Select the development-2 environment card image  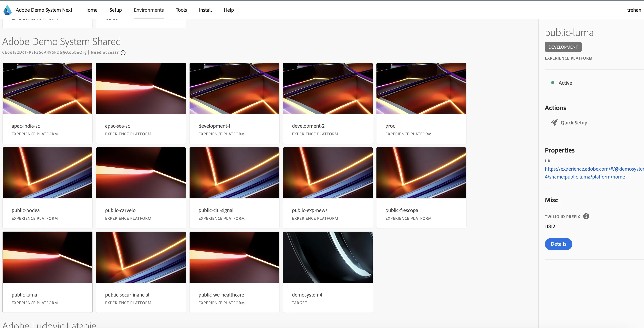pos(328,88)
